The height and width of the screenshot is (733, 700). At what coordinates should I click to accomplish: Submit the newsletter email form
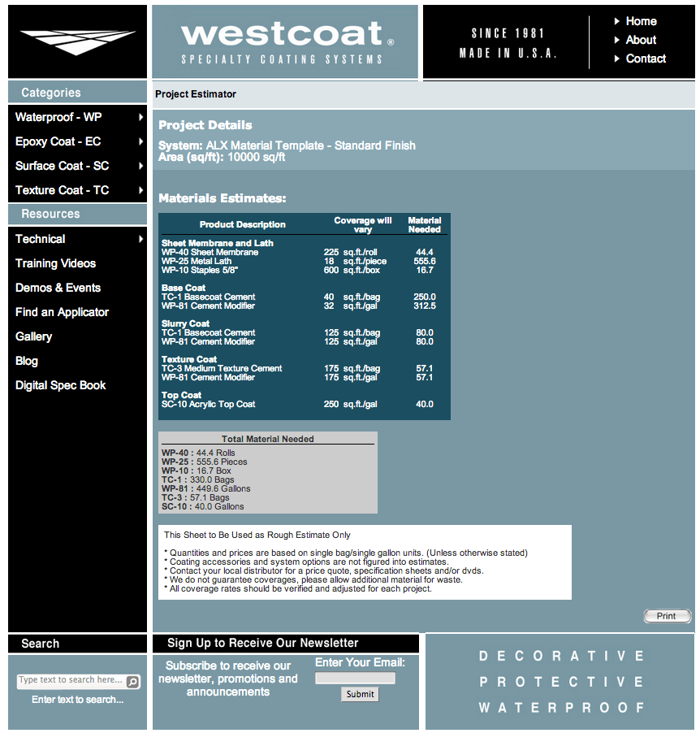(360, 694)
